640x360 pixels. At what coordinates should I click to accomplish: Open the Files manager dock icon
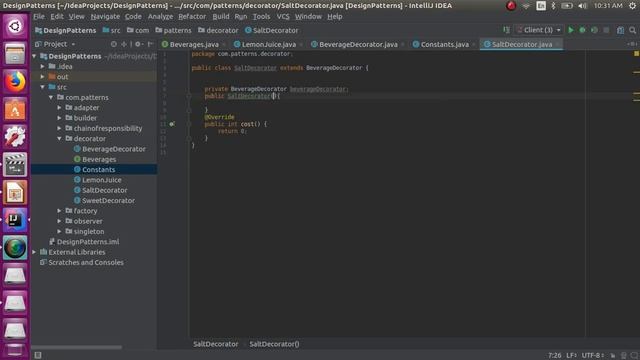[x=15, y=54]
